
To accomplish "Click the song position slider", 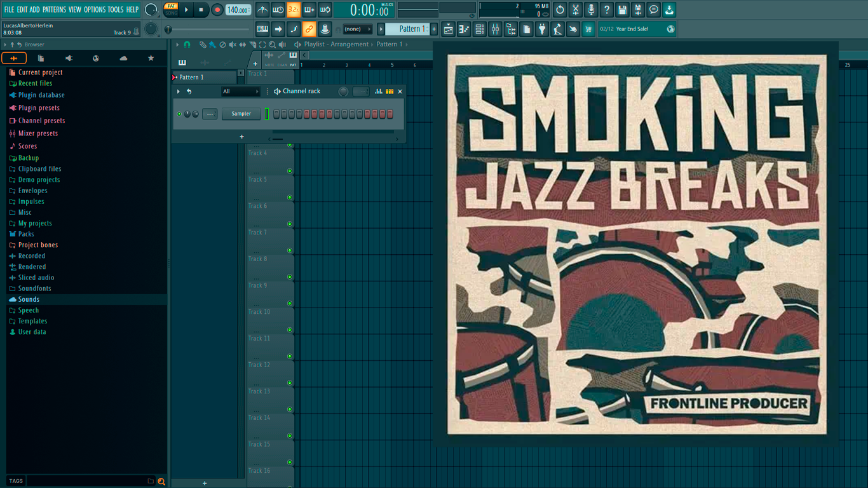I will click(208, 29).
